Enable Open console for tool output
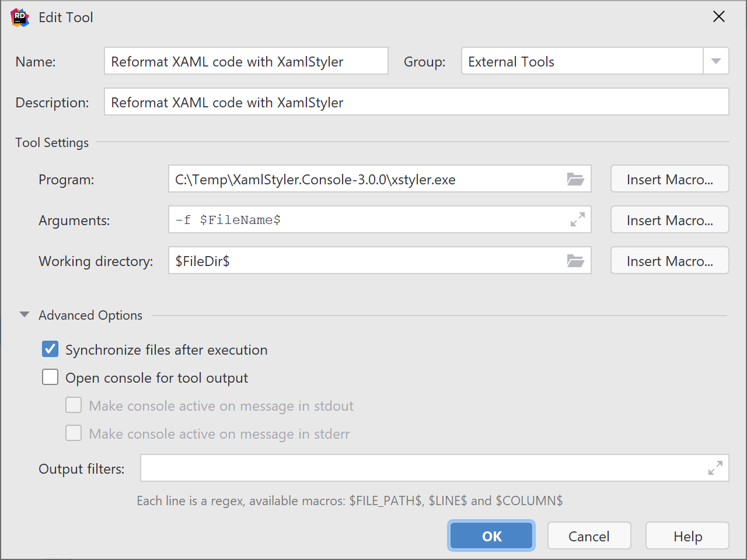This screenshot has height=560, width=747. (x=50, y=377)
